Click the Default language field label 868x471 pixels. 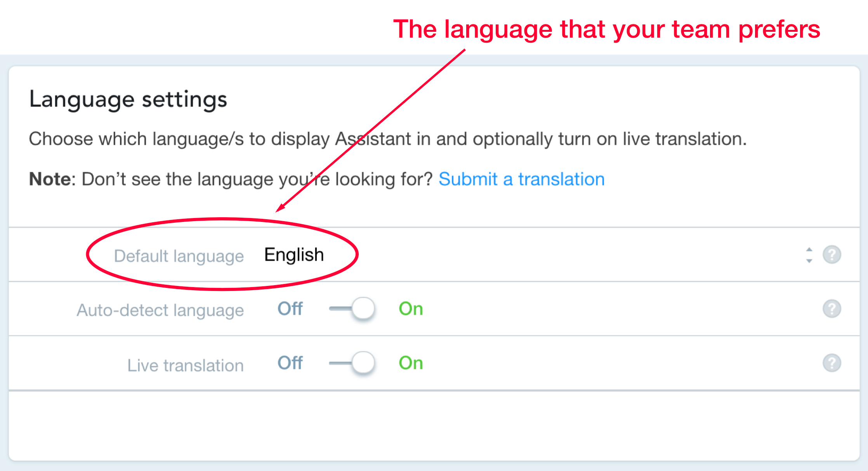click(179, 256)
